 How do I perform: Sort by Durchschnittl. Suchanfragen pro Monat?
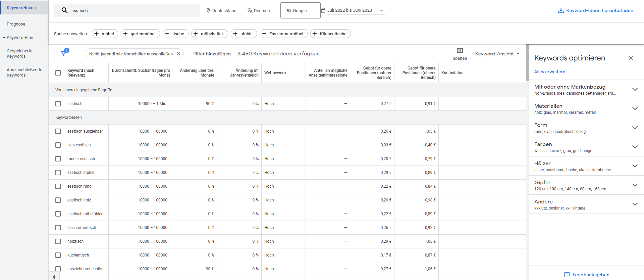tap(141, 73)
